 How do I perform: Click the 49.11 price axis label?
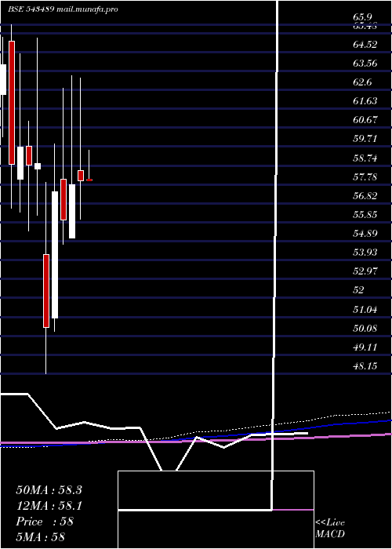365,347
